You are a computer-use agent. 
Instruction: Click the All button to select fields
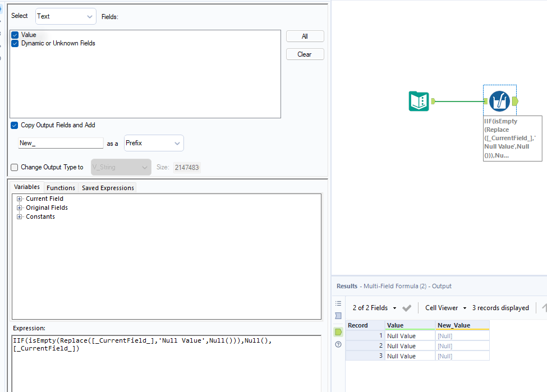click(305, 36)
